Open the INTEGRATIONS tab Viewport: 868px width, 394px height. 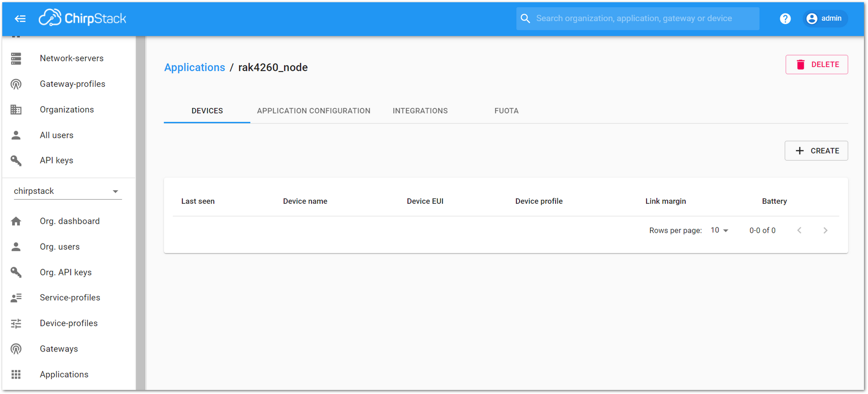(x=420, y=111)
